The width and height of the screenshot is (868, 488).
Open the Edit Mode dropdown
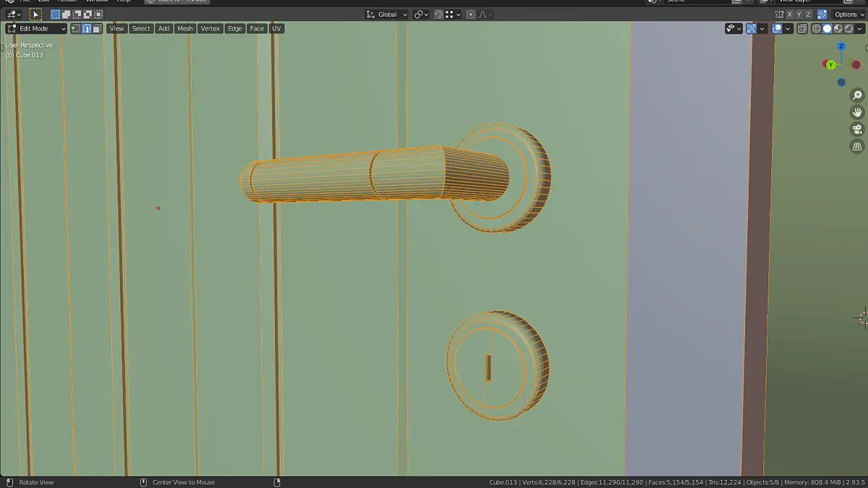click(x=36, y=29)
